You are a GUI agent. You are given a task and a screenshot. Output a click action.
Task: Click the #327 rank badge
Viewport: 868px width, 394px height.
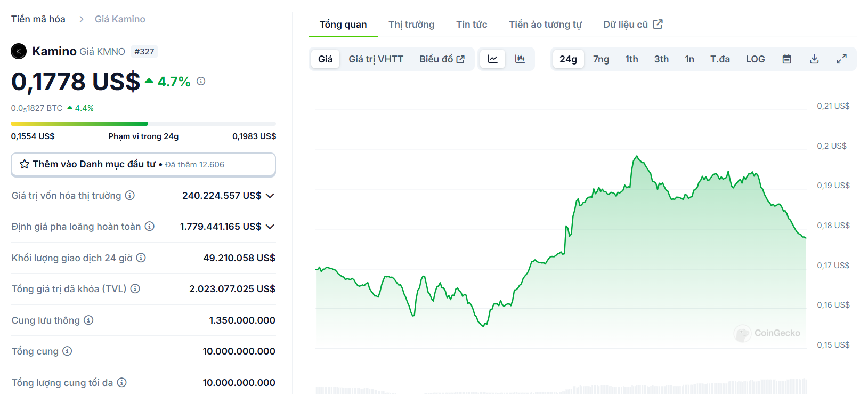point(144,51)
